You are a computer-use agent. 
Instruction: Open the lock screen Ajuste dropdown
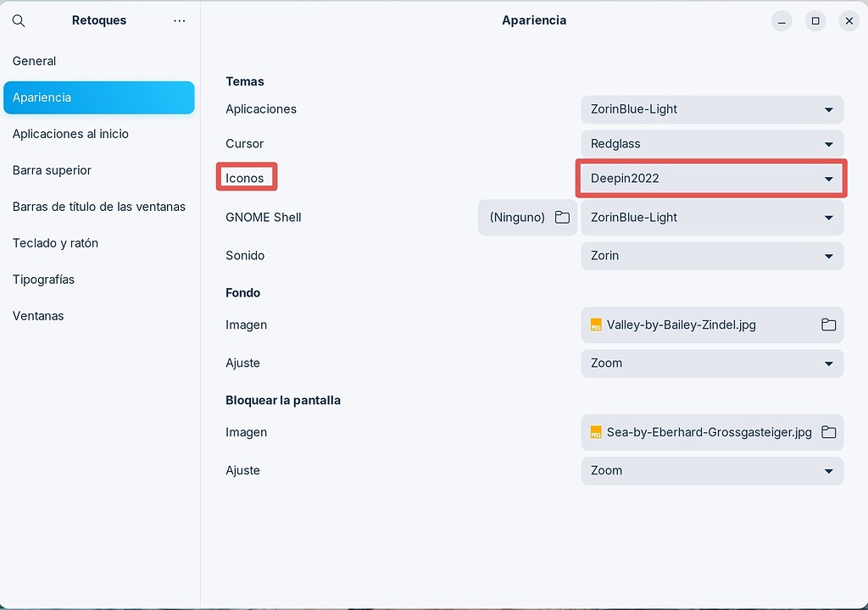(x=711, y=470)
